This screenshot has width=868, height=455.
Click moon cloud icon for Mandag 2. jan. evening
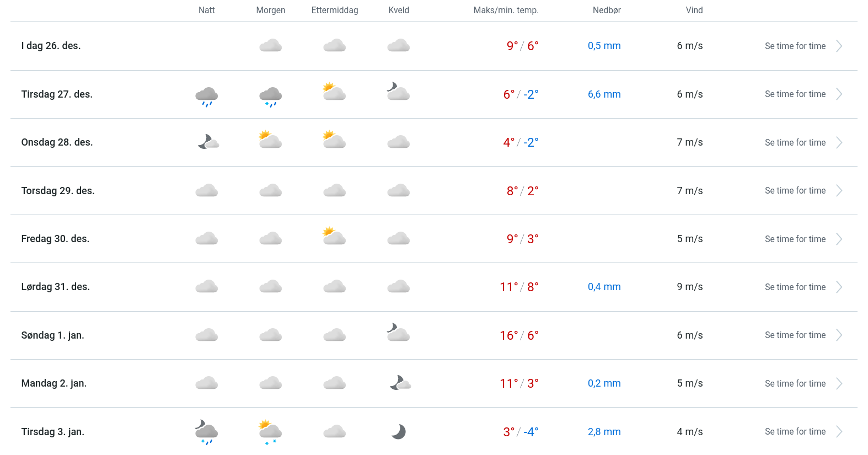[400, 383]
